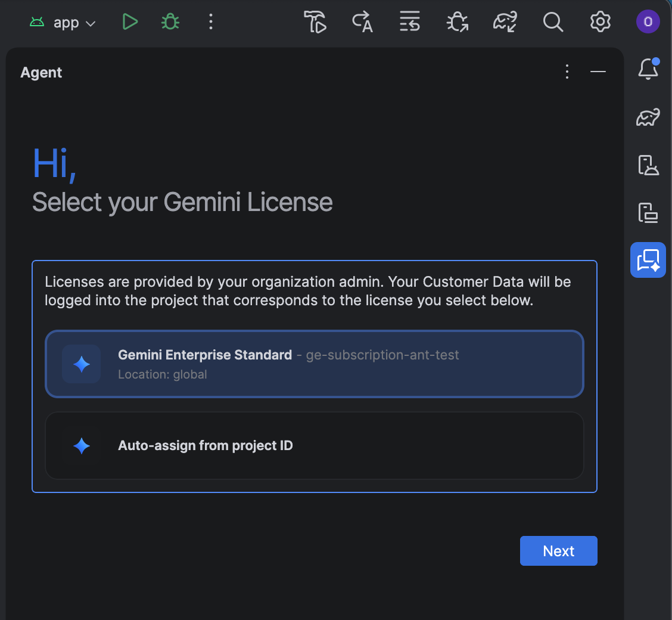Click the Gemini Enterprise Standard sparkle icon
The height and width of the screenshot is (620, 672).
(82, 364)
